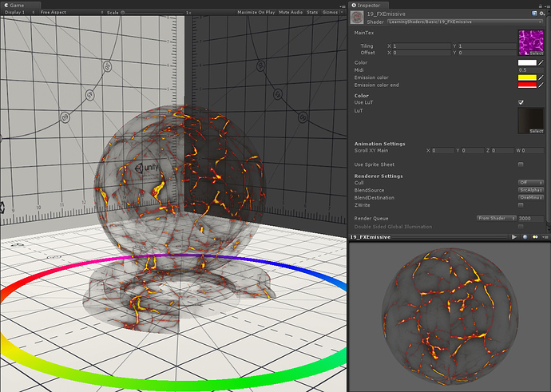Expand the Gizmos dropdown arrow
551x392 pixels.
tap(343, 12)
